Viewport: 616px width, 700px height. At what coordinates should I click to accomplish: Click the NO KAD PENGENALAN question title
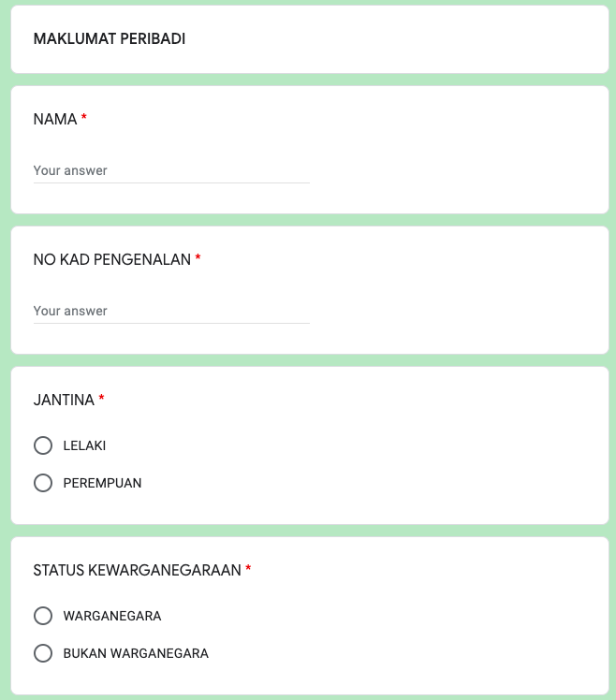pyautogui.click(x=112, y=259)
